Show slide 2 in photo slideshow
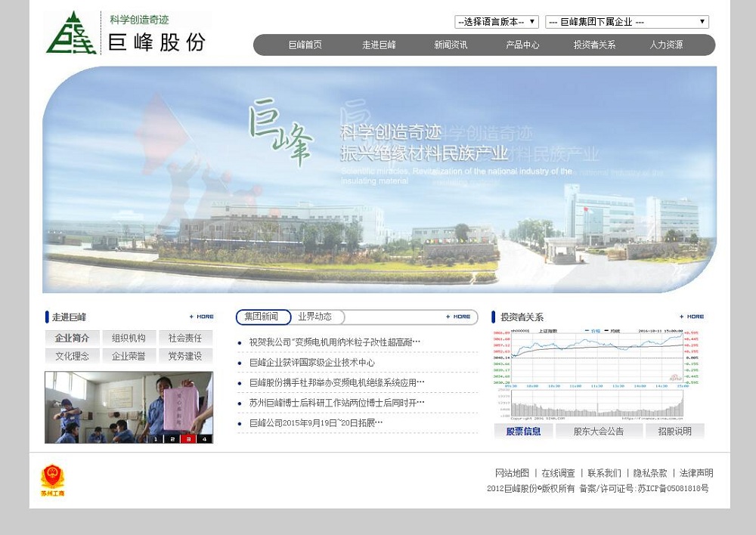Screen dimensions: 756x535 pos(172,439)
